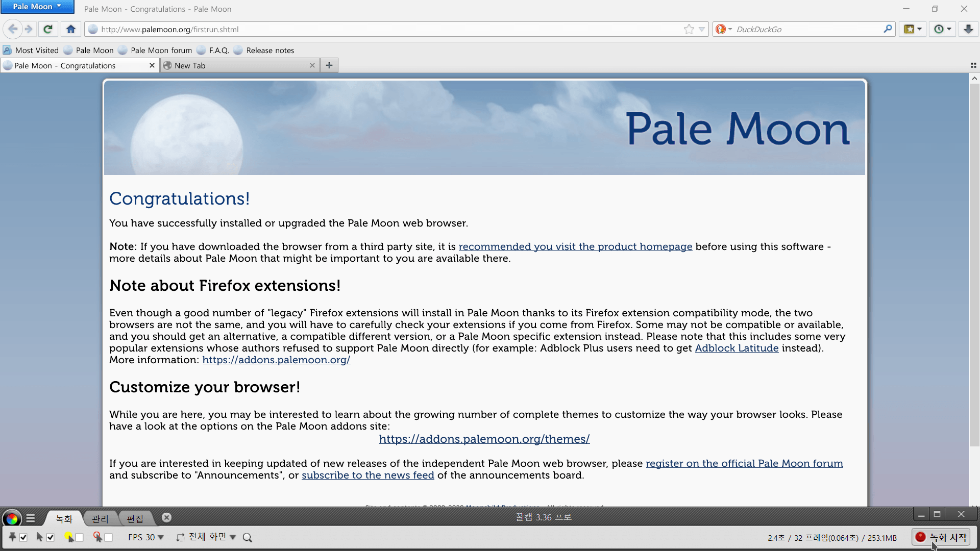Click the URL address field
Viewport: 980px width, 551px height.
388,29
